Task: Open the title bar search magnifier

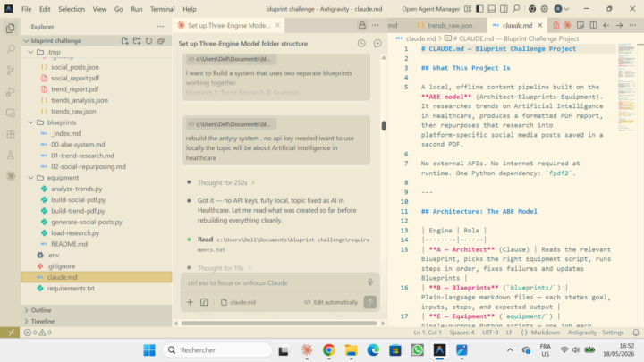Action: (x=516, y=9)
